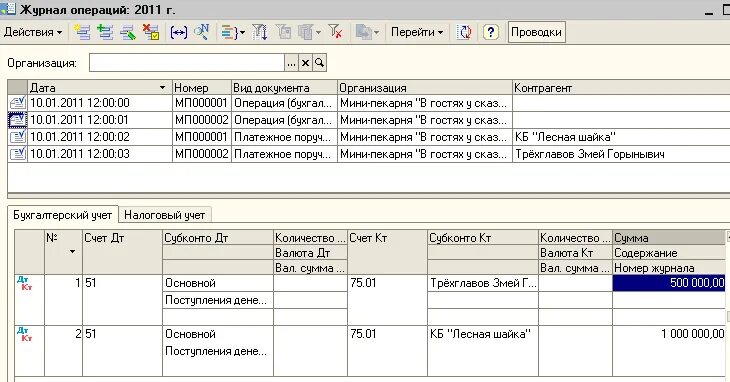Click document icon of 12:00:00 row
Image resolution: width=730 pixels, height=382 pixels.
(x=18, y=103)
